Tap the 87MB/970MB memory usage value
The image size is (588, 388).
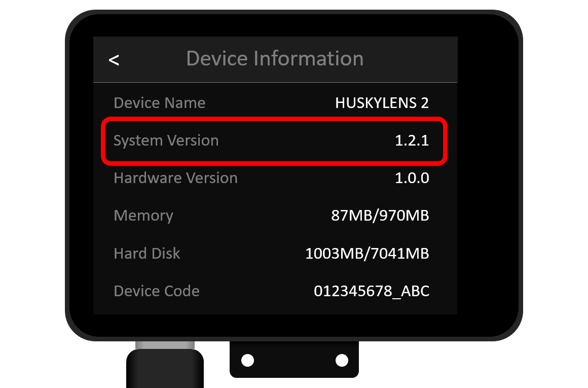380,216
